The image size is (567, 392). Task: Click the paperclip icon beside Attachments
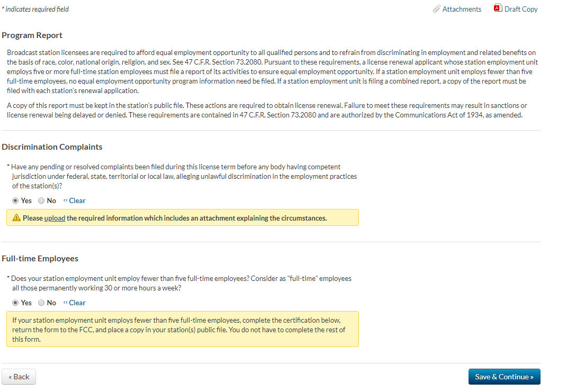click(436, 9)
